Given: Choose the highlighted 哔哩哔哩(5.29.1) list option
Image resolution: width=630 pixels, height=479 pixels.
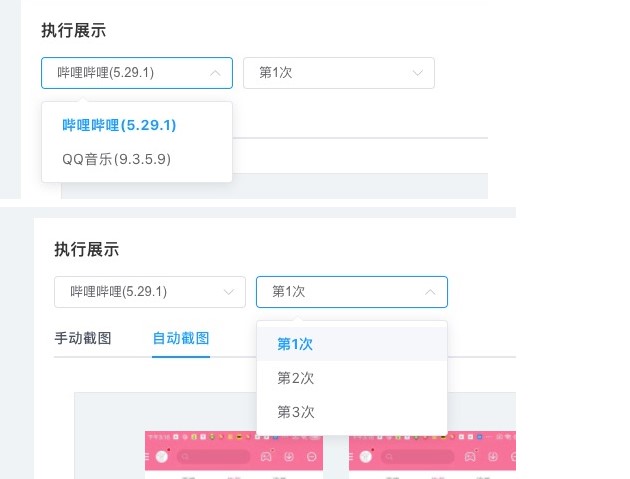Looking at the screenshot, I should 119,125.
